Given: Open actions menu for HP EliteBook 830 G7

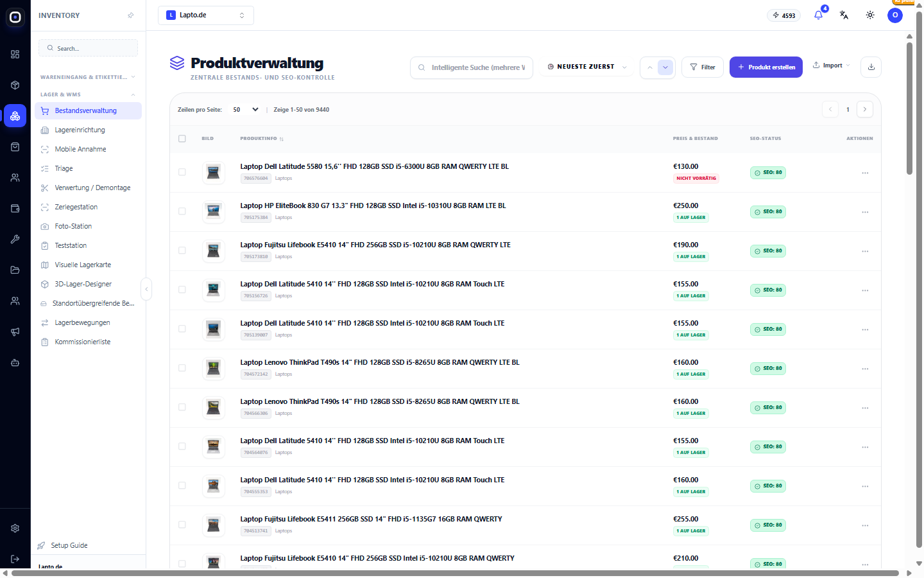Looking at the screenshot, I should click(865, 212).
